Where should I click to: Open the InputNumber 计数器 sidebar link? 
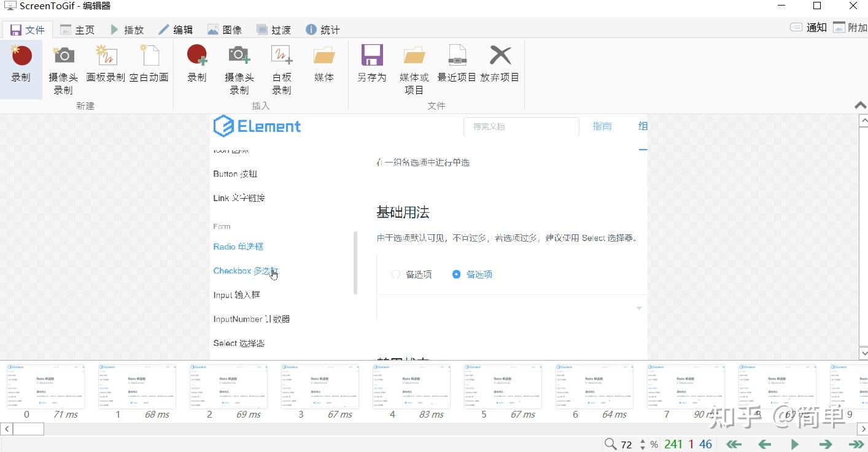pos(252,319)
